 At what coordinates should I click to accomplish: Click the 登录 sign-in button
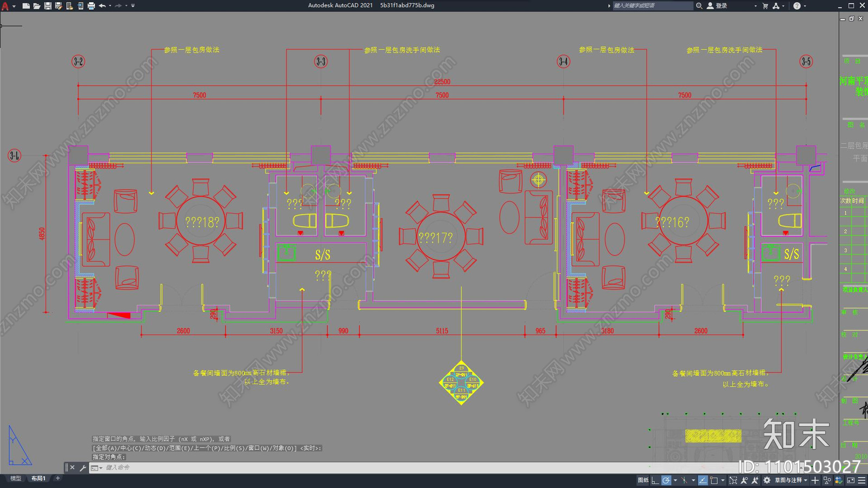pos(718,6)
